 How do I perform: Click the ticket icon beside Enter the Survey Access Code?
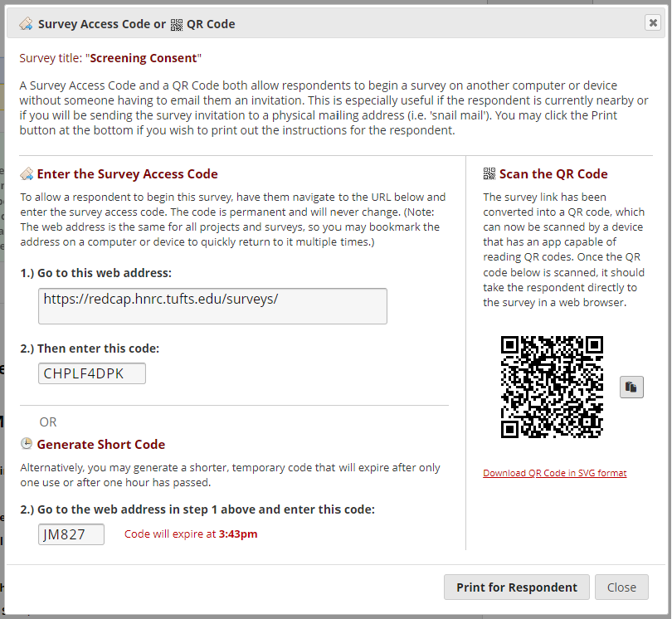pos(27,174)
